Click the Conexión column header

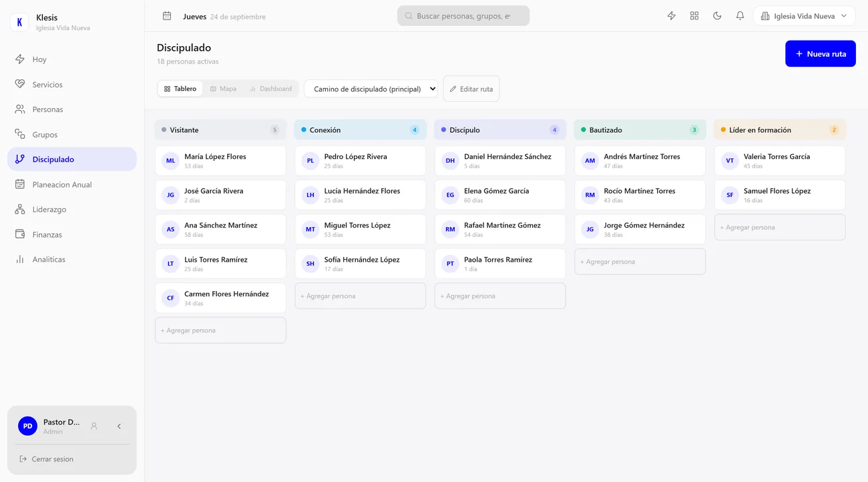pos(361,130)
